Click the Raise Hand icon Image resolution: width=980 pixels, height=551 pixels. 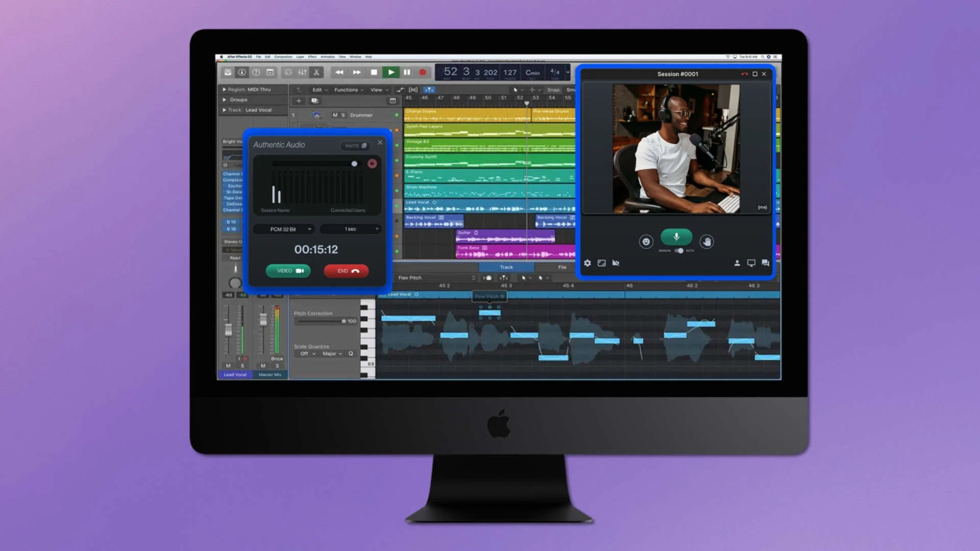pos(706,241)
